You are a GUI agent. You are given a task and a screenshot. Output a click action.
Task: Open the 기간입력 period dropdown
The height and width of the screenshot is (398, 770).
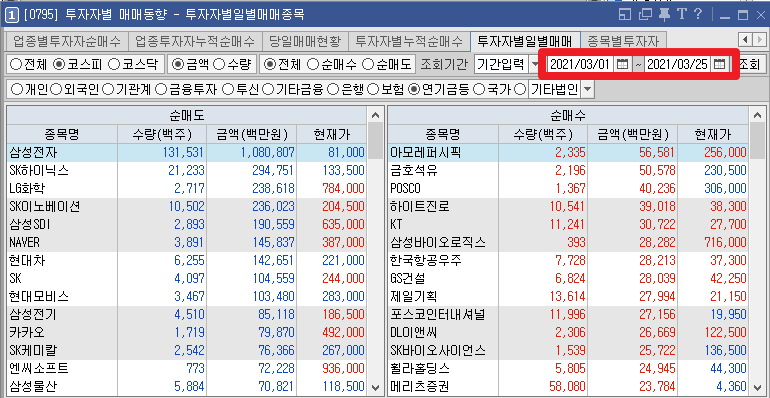pyautogui.click(x=535, y=64)
